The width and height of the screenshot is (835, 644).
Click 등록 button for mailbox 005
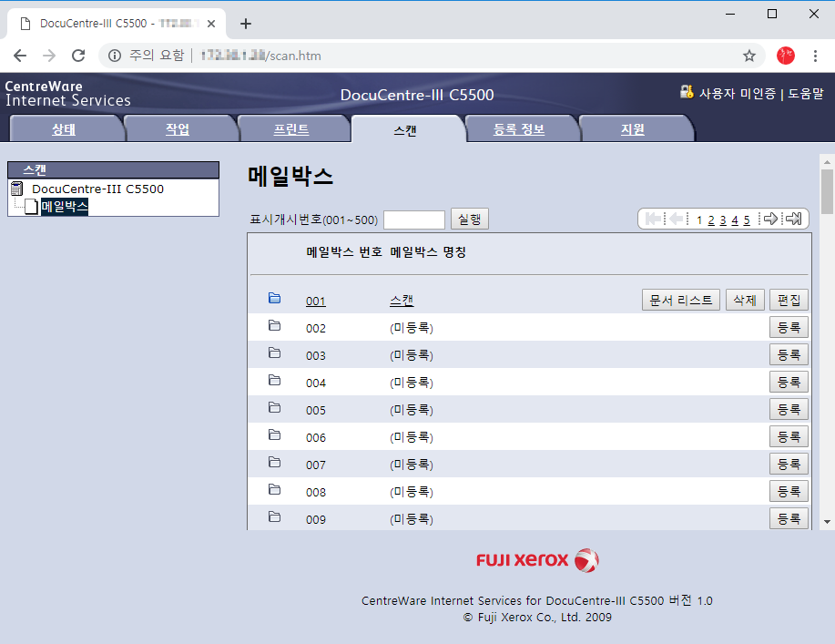tap(789, 409)
